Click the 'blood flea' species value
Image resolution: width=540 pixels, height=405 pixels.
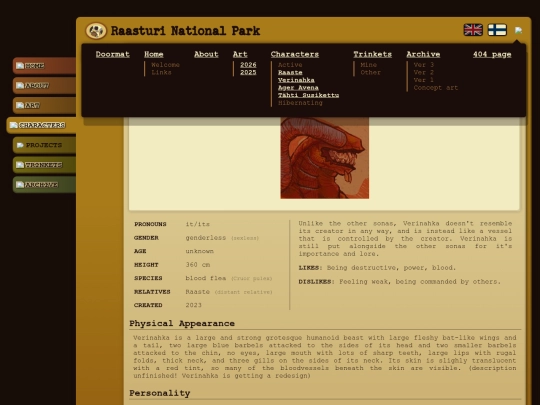click(x=206, y=278)
